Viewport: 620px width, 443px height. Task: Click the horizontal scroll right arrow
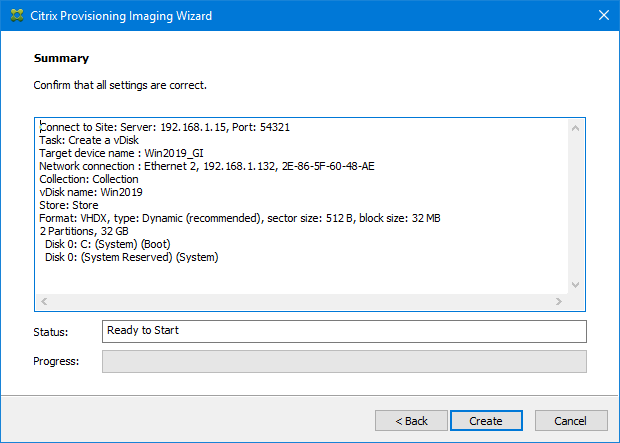pos(559,301)
